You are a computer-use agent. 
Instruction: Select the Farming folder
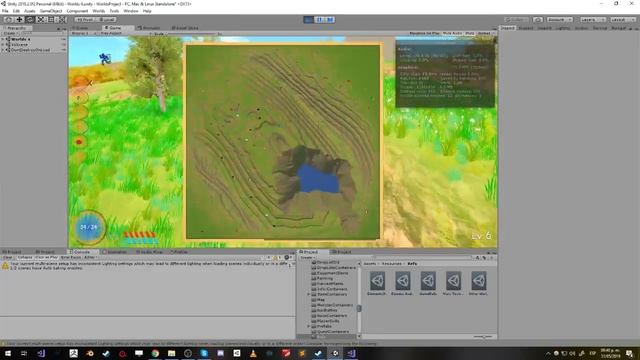click(324, 278)
